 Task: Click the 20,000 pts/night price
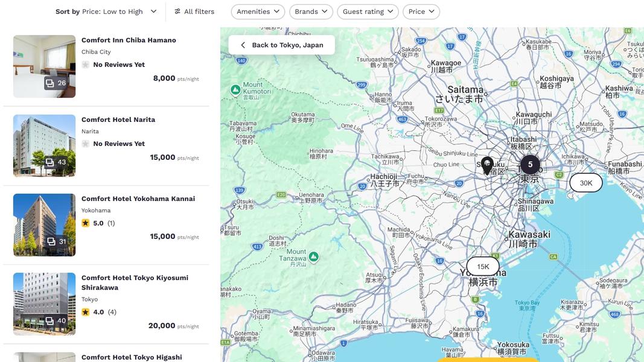(173, 326)
